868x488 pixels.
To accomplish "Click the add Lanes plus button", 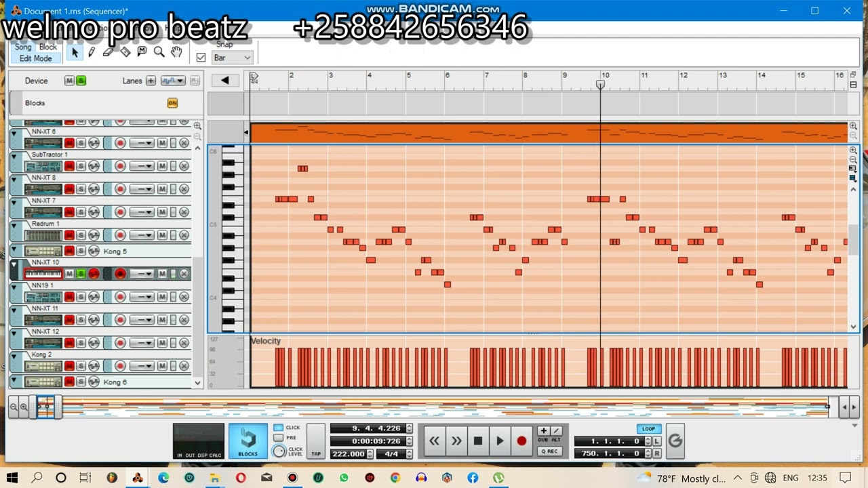I will tap(151, 81).
